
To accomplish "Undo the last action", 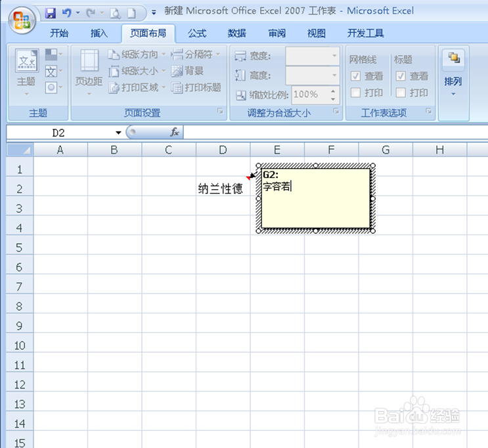I will (66, 13).
